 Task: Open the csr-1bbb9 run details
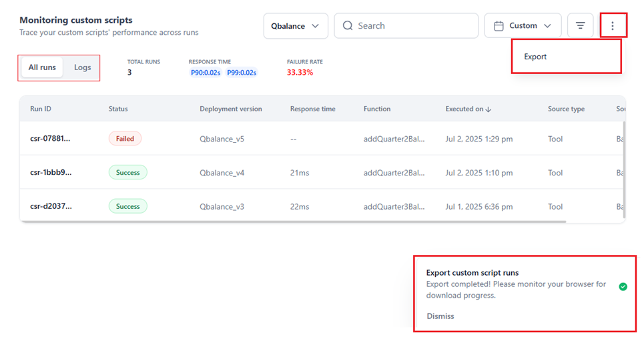point(50,173)
